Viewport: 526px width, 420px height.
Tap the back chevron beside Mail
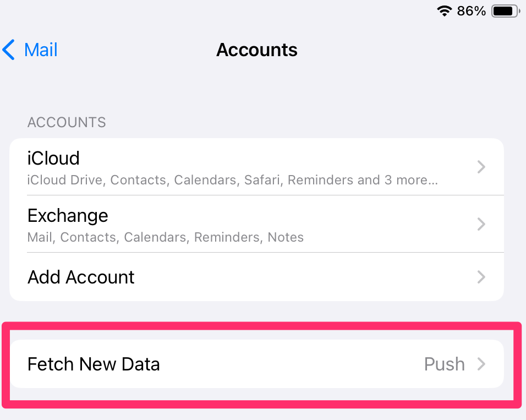pos(9,50)
